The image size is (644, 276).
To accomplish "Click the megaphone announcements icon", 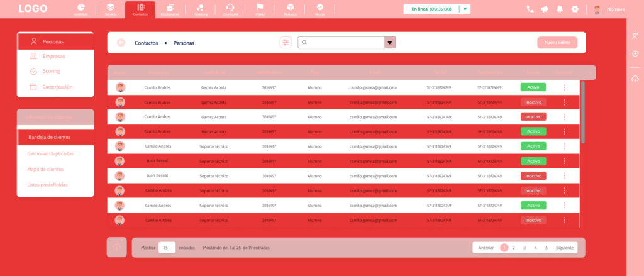I will coord(544,9).
